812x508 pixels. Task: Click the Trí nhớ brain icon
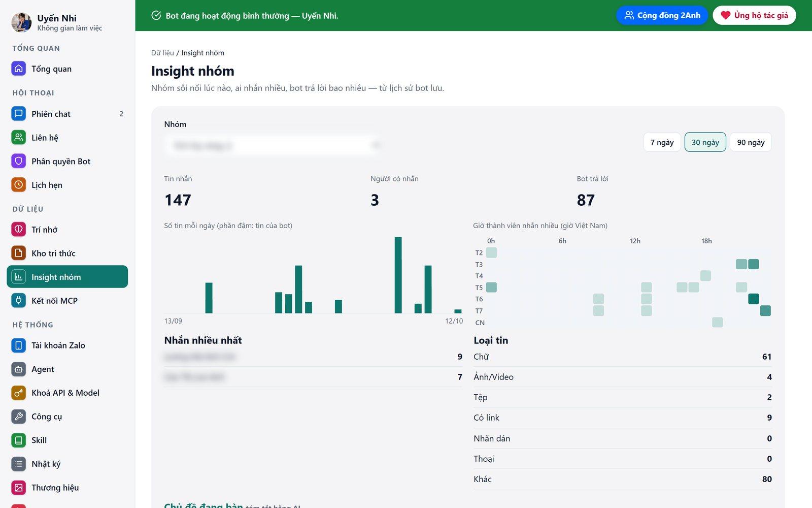[x=19, y=230]
